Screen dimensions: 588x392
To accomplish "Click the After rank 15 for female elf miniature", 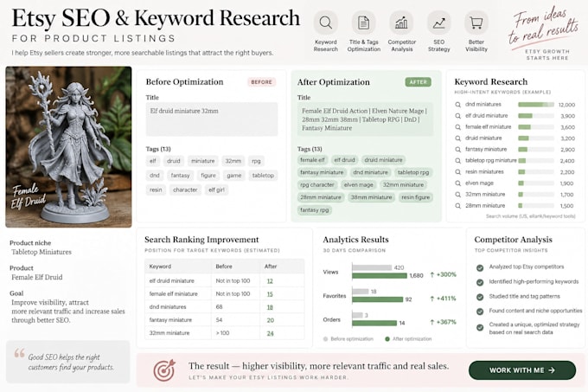I will (270, 294).
